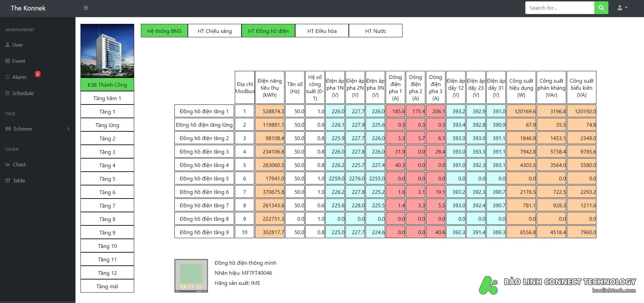Click the smart electric meter image
The image size is (644, 303).
[x=191, y=276]
